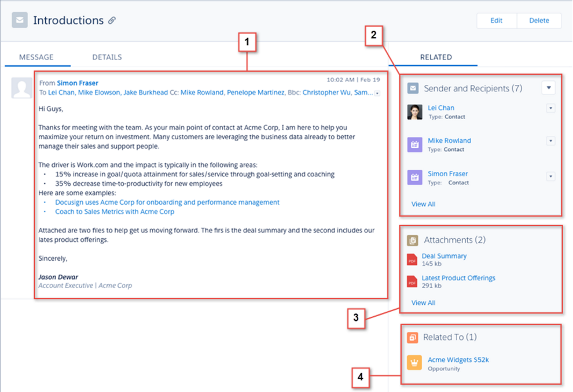573x392 pixels.
Task: Expand the recipients list arrow in email header
Action: 377,94
